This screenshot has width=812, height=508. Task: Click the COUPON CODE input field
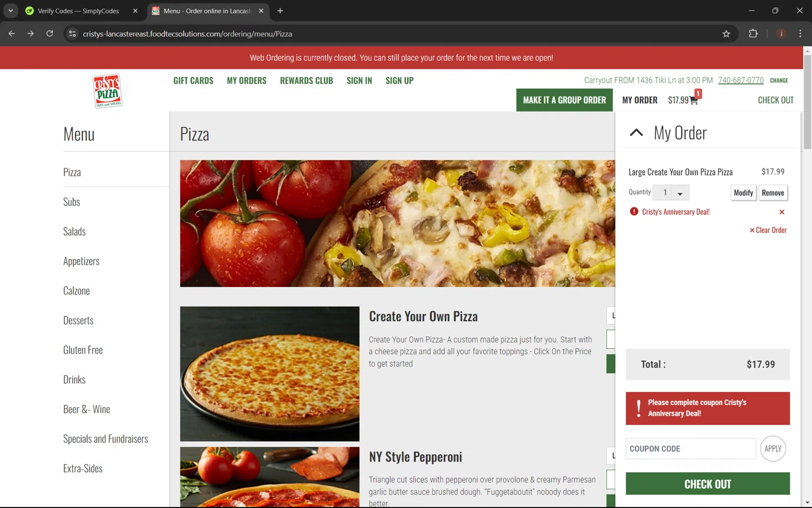click(x=691, y=448)
